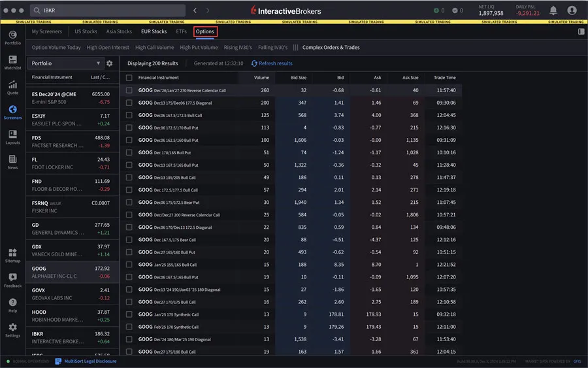This screenshot has width=588, height=368.
Task: Click the gray checkmark orders indicator
Action: [x=455, y=10]
